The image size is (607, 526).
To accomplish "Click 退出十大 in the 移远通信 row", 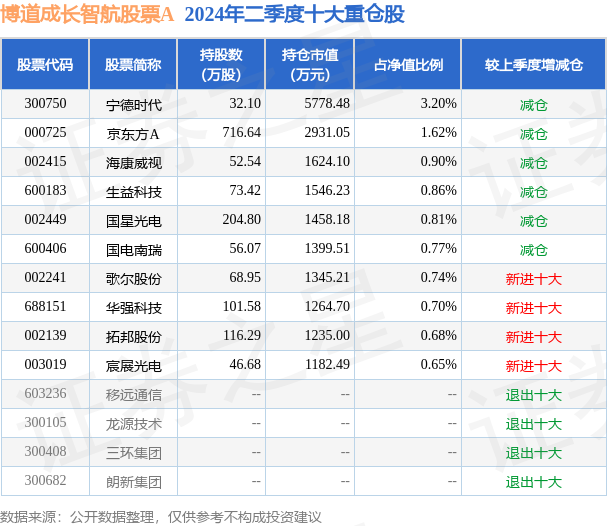I will pyautogui.click(x=533, y=395).
